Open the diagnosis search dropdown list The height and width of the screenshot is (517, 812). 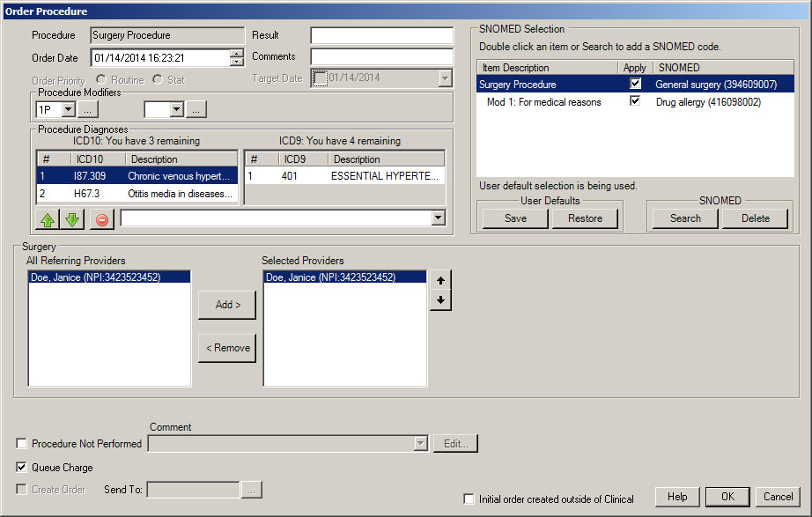(x=438, y=218)
